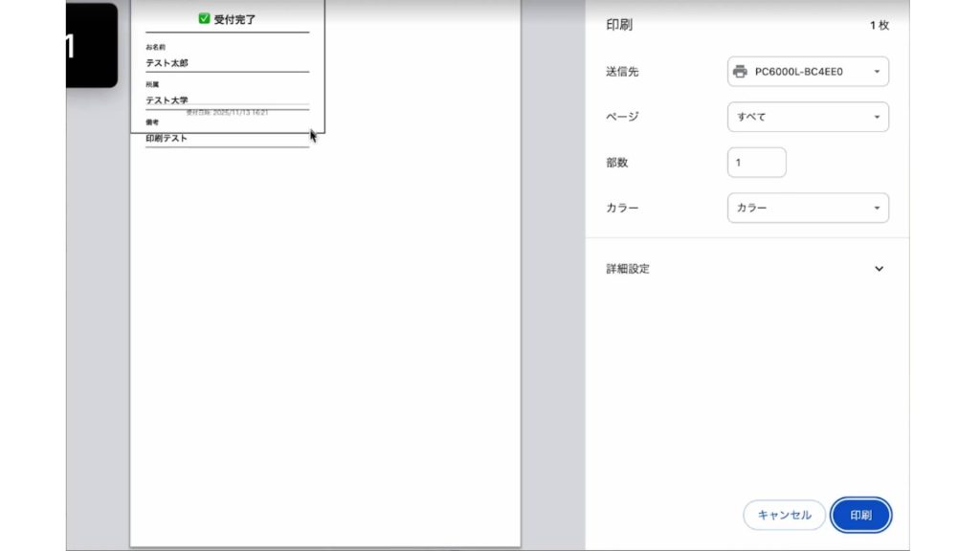The image size is (980, 551).
Task: Click the テスト大学 affiliation in preview
Action: (x=167, y=99)
